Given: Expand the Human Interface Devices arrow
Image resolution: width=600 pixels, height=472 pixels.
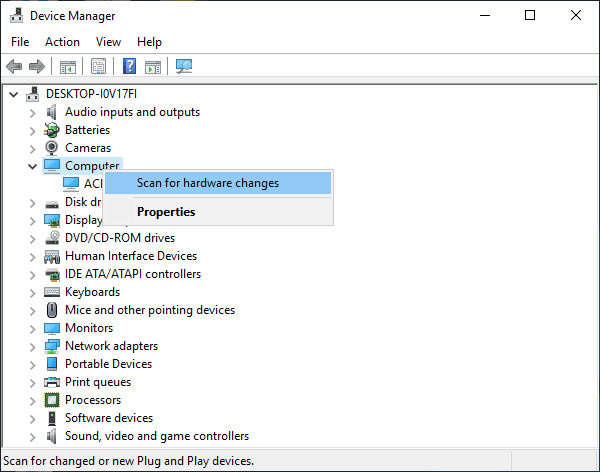Looking at the screenshot, I should point(33,257).
